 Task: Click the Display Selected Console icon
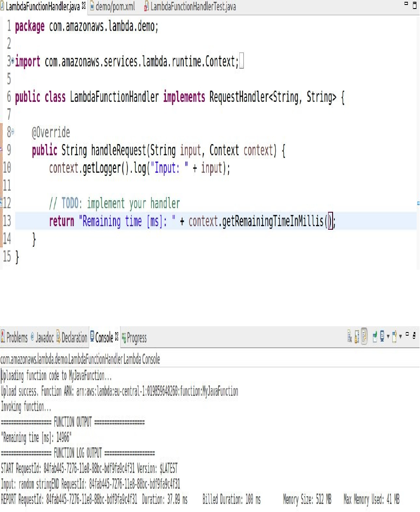tap(382, 336)
